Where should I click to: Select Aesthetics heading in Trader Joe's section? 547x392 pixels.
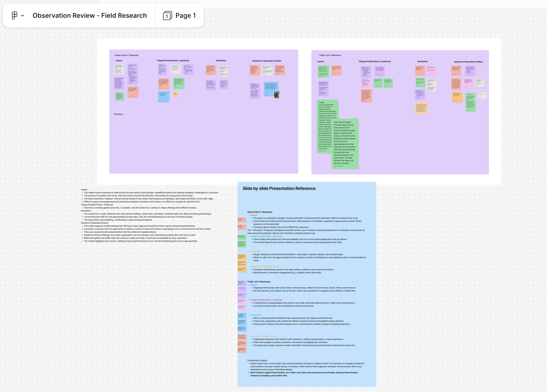point(422,61)
